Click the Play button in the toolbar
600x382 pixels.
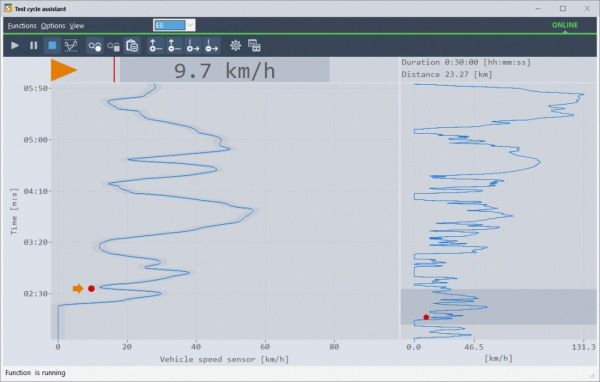15,46
